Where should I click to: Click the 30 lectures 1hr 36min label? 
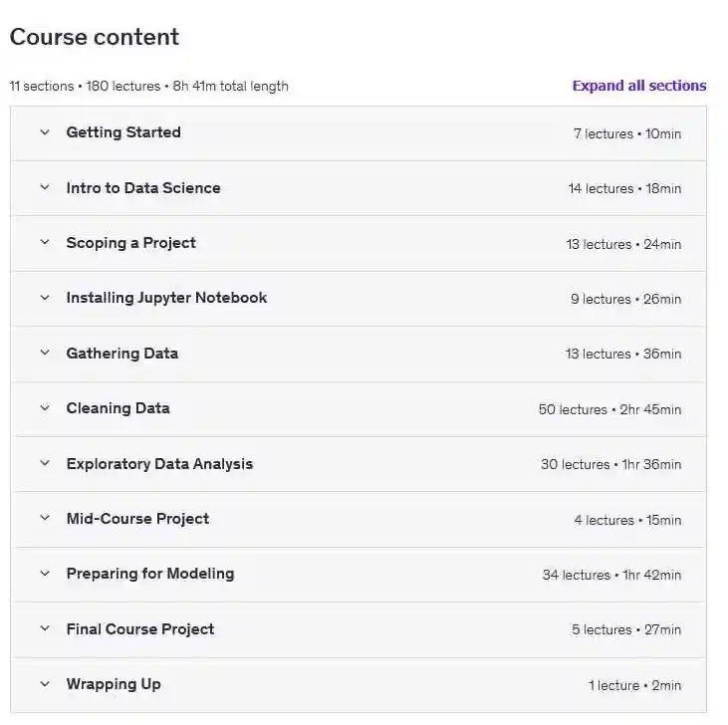610,464
